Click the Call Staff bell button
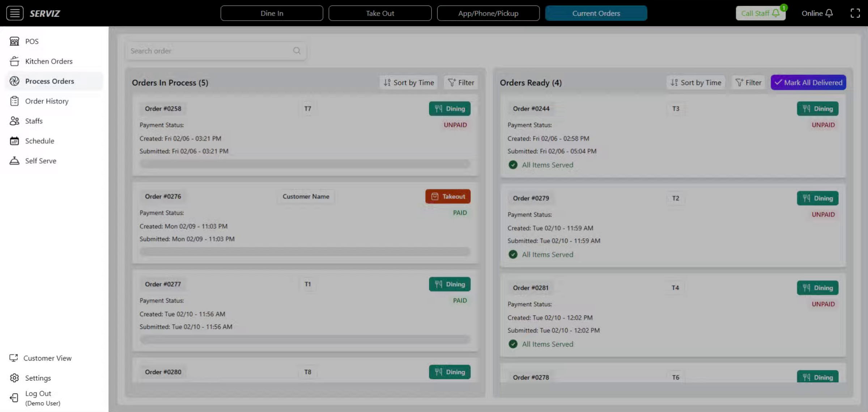The height and width of the screenshot is (412, 868). coord(760,13)
